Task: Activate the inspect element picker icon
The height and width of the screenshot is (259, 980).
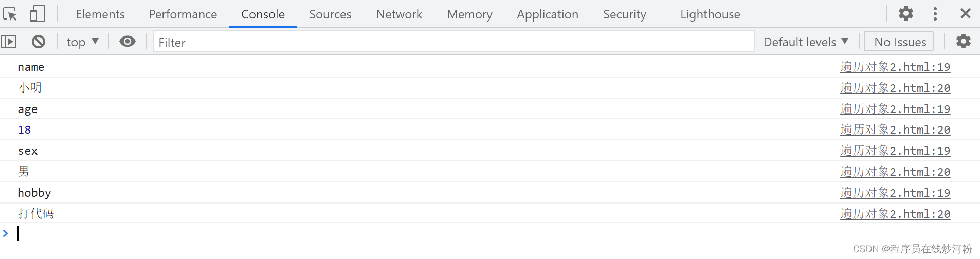Action: (x=10, y=14)
